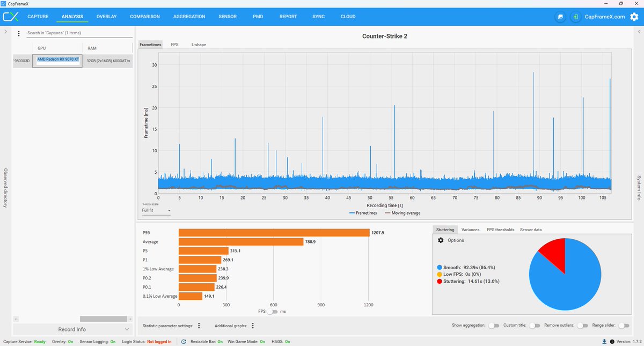Click the screenshot window icon in header

(x=560, y=17)
